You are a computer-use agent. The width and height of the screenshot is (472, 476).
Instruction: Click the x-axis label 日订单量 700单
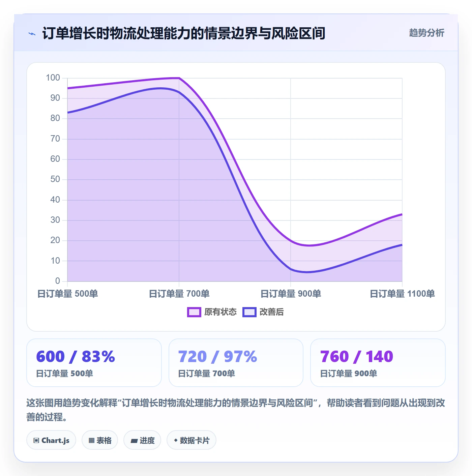pos(179,294)
